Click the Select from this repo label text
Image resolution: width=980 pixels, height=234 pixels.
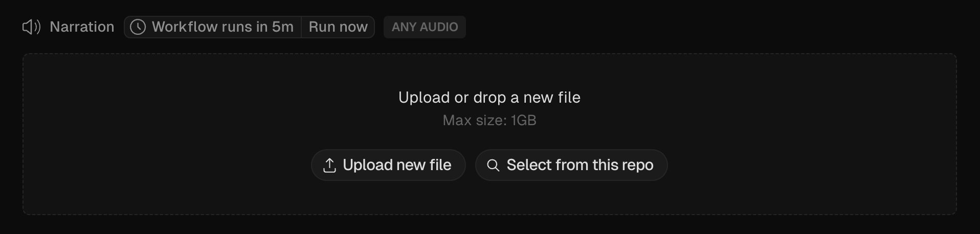pyautogui.click(x=580, y=165)
